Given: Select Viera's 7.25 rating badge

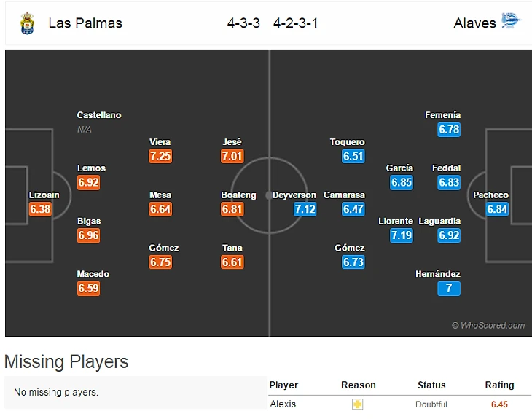Looking at the screenshot, I should coord(160,156).
